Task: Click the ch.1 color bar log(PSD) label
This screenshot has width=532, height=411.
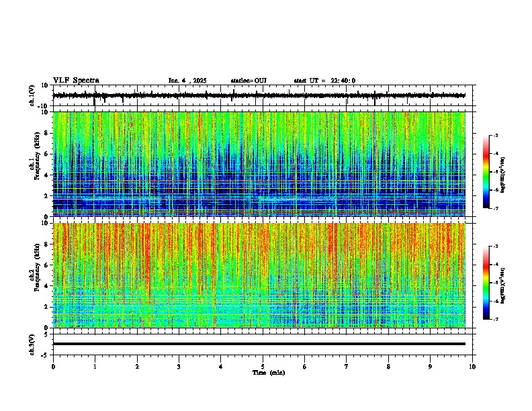Action: point(502,175)
